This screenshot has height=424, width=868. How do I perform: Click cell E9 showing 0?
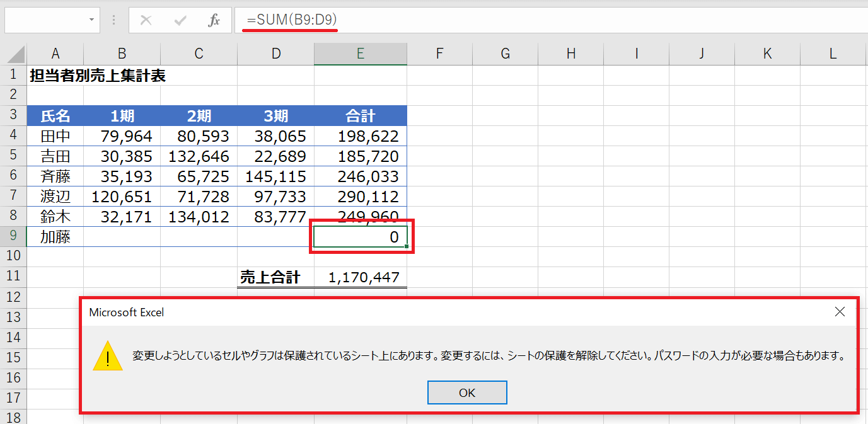(361, 237)
